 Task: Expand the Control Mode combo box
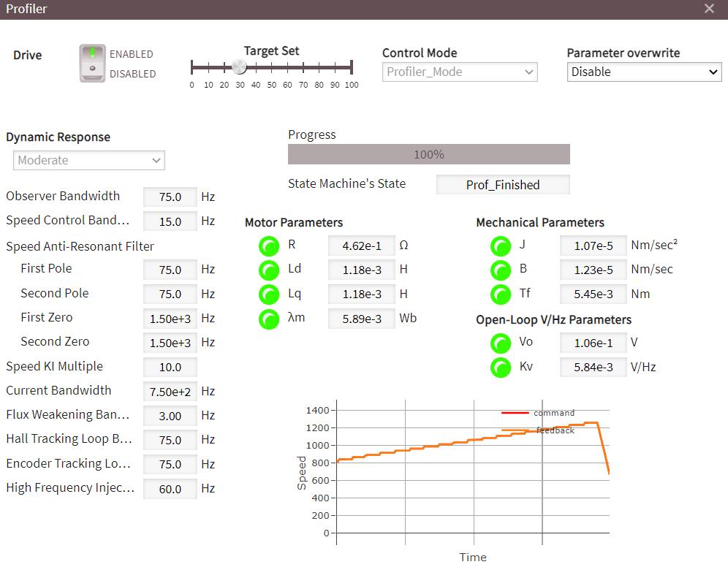(460, 72)
